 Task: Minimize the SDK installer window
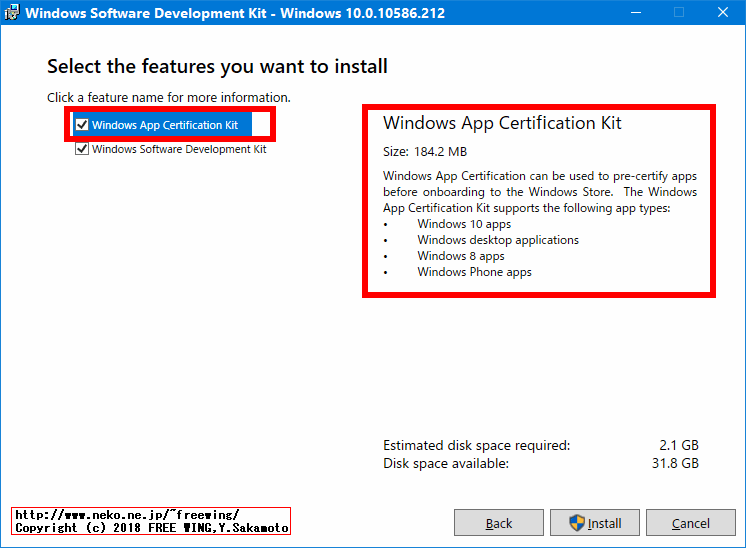click(636, 12)
